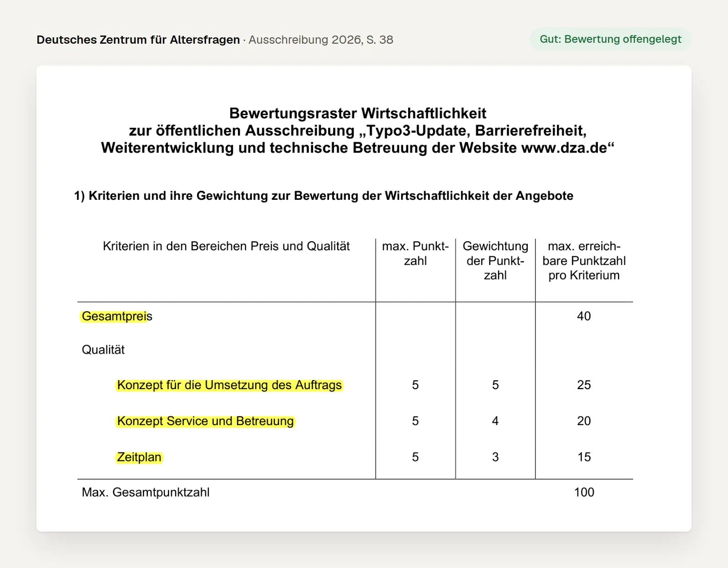
Task: Click the value 15 in the Zeitplan row
Action: pyautogui.click(x=584, y=457)
